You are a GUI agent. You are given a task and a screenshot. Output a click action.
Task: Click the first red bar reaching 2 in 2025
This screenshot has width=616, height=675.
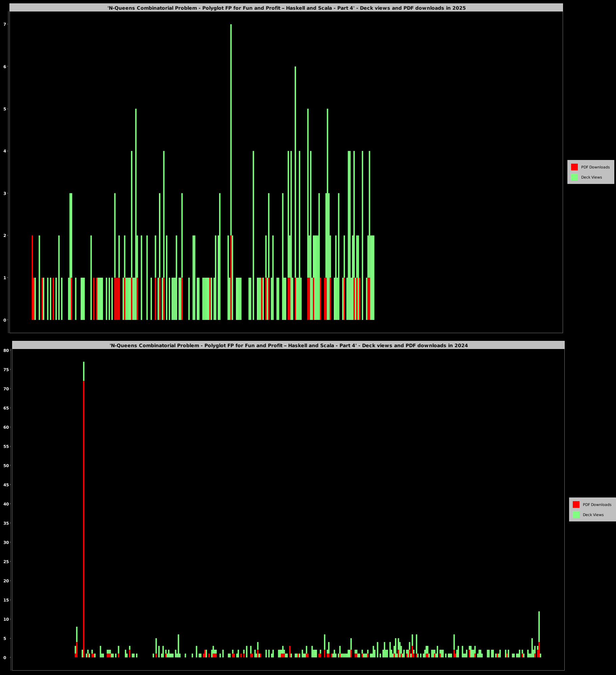tap(32, 277)
